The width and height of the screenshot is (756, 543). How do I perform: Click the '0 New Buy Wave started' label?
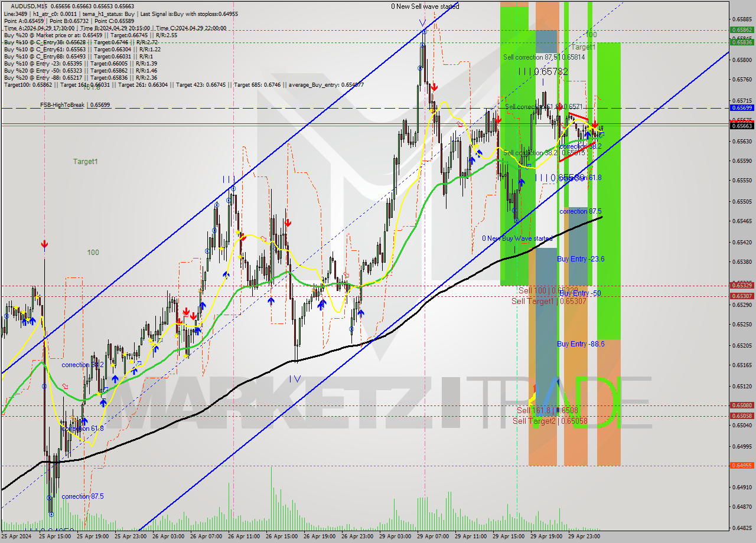(x=517, y=238)
